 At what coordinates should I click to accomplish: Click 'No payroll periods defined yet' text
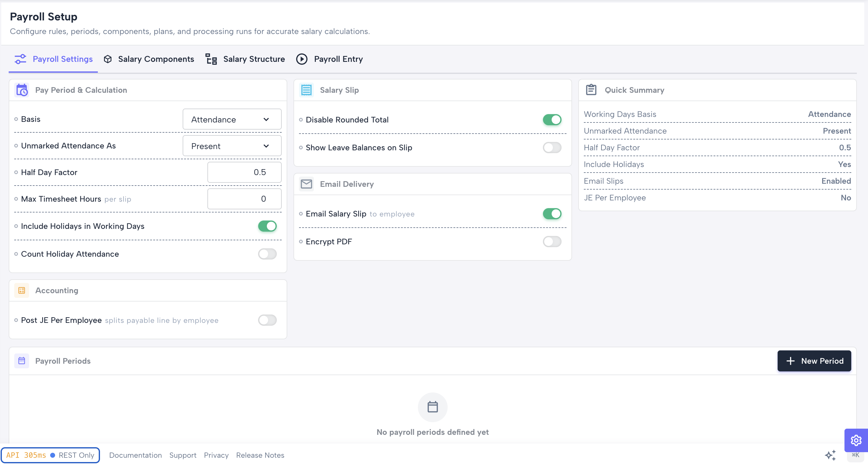433,432
